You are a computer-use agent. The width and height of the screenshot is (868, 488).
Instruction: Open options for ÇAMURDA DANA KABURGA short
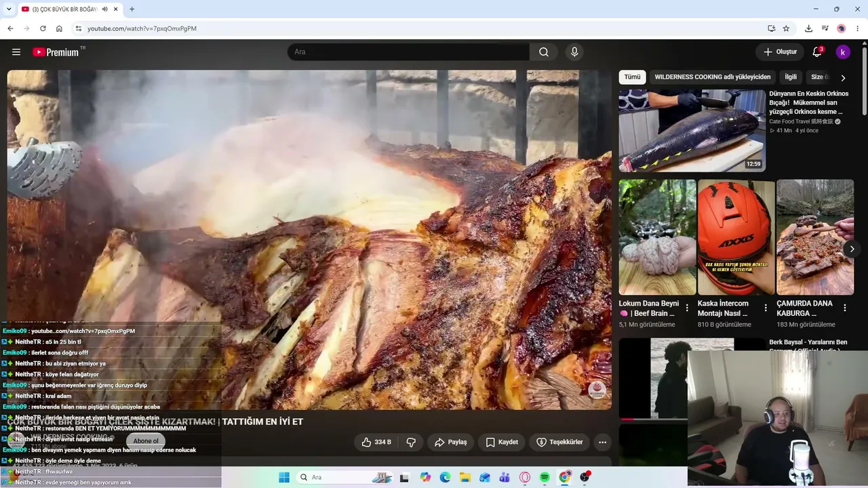(x=845, y=308)
